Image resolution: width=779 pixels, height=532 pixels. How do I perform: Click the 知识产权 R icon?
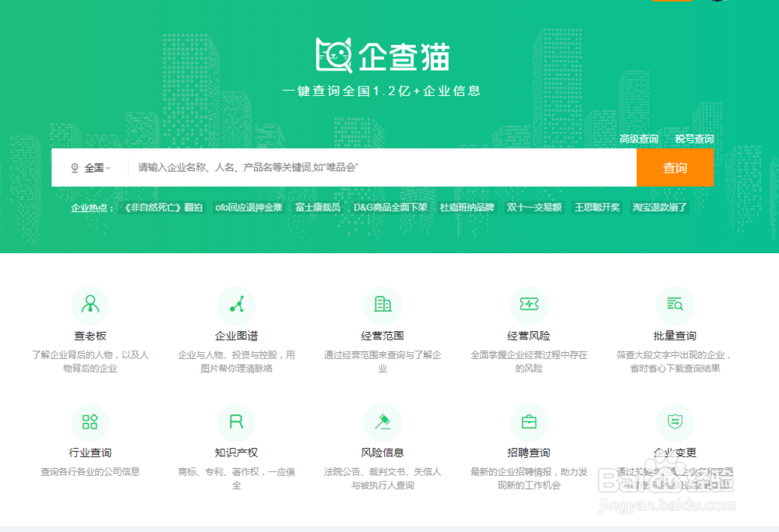(x=237, y=422)
